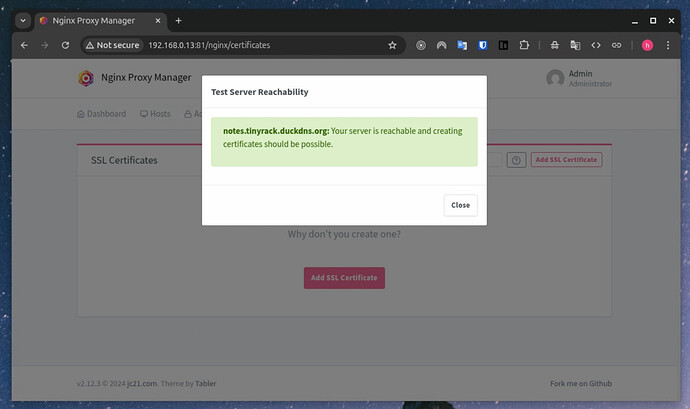
Task: Open a new browser tab
Action: (178, 21)
